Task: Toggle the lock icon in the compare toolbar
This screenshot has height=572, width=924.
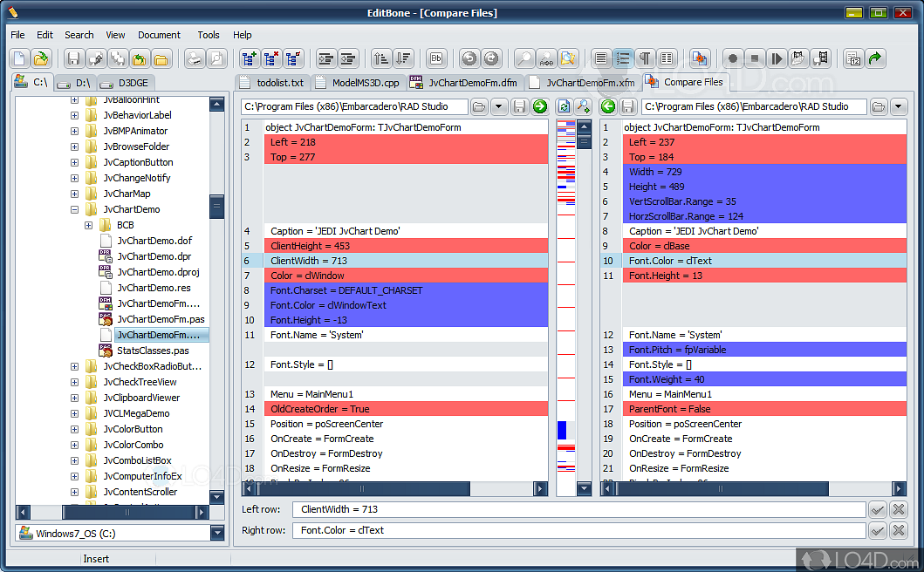Action: click(585, 106)
